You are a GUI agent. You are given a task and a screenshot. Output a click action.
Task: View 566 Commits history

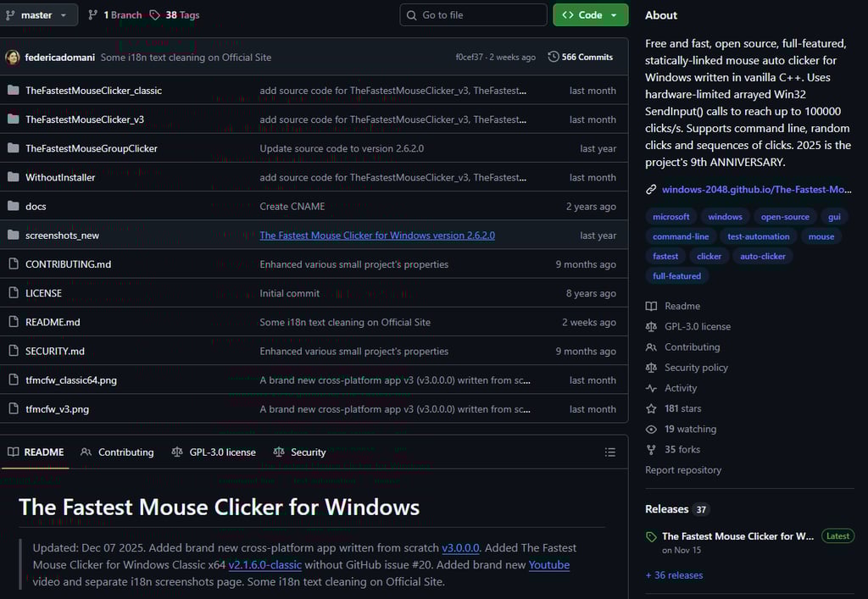pyautogui.click(x=580, y=57)
